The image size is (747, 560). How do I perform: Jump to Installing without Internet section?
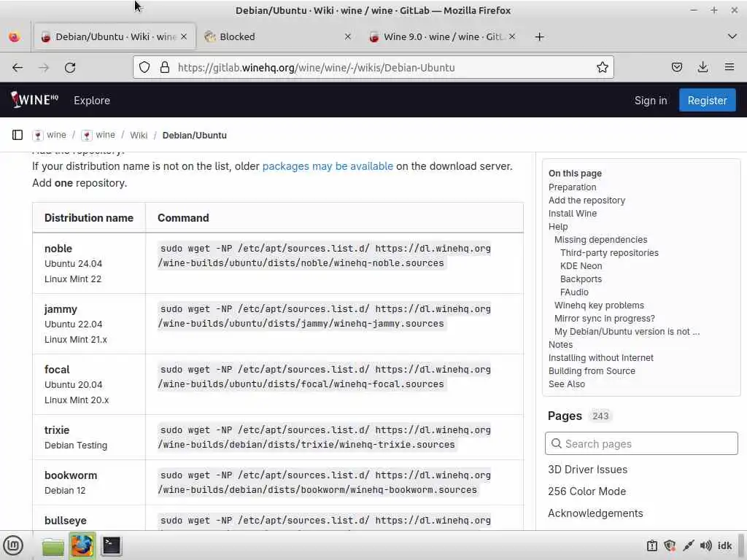coord(601,357)
